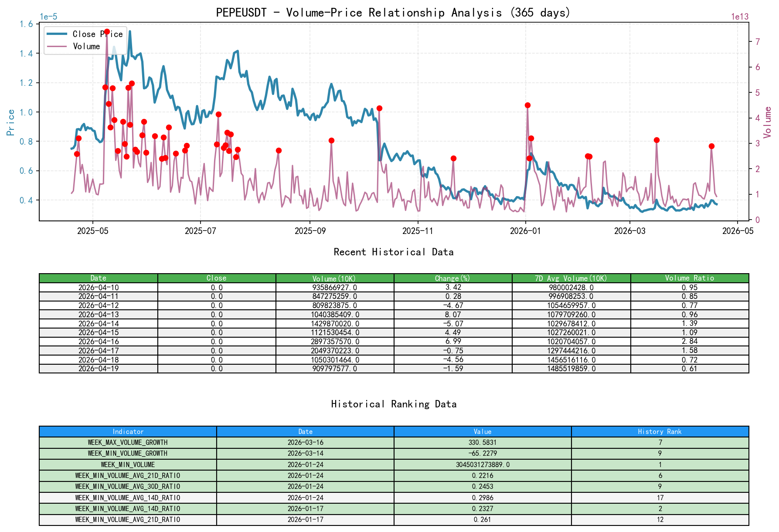This screenshot has width=779, height=532.
Task: Click the value 0.2453
Action: [483, 487]
